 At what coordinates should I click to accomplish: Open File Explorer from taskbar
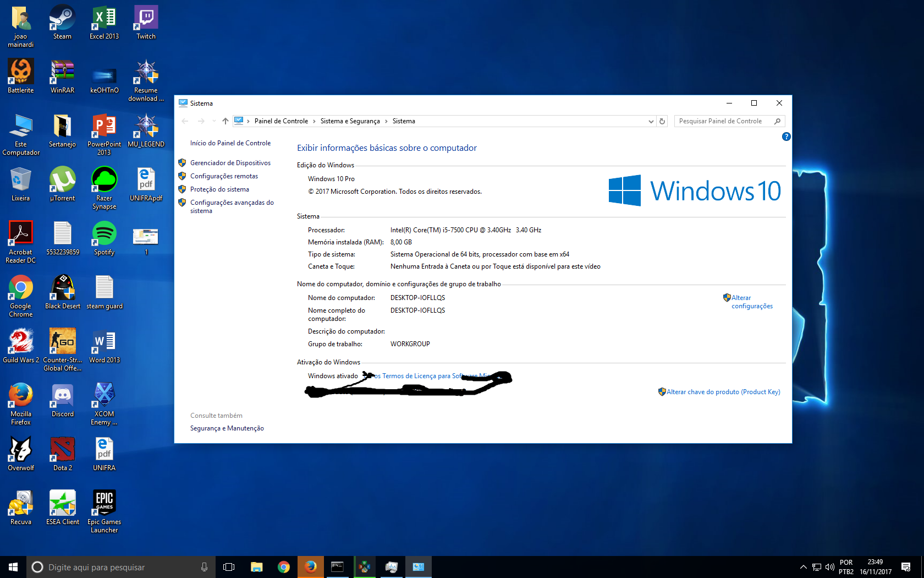coord(256,567)
